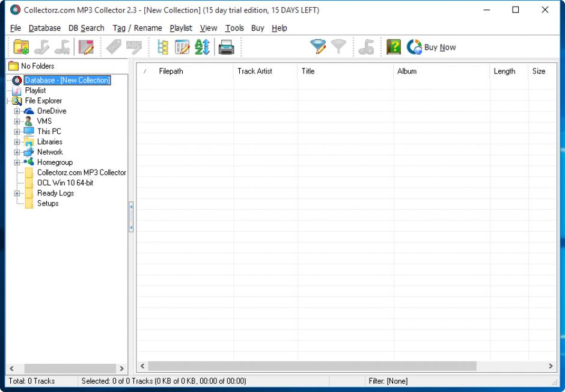Click the No Folders folder icon
The height and width of the screenshot is (392, 565).
point(13,66)
